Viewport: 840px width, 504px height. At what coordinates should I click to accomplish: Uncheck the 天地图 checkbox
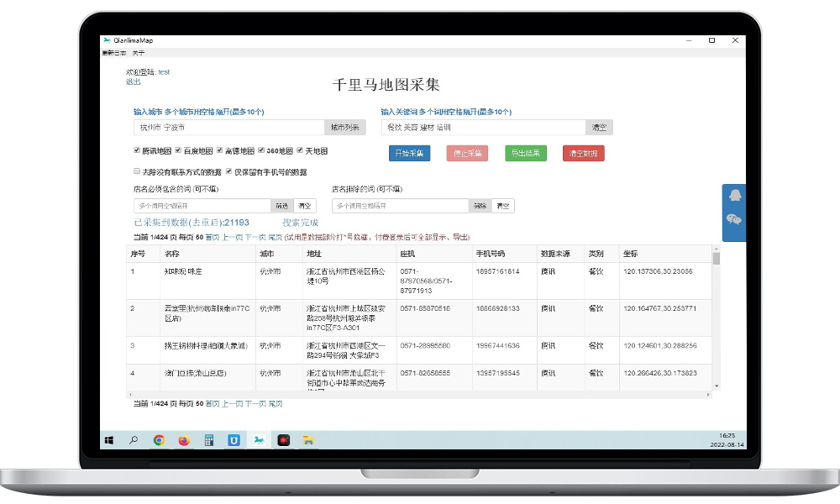pos(300,150)
